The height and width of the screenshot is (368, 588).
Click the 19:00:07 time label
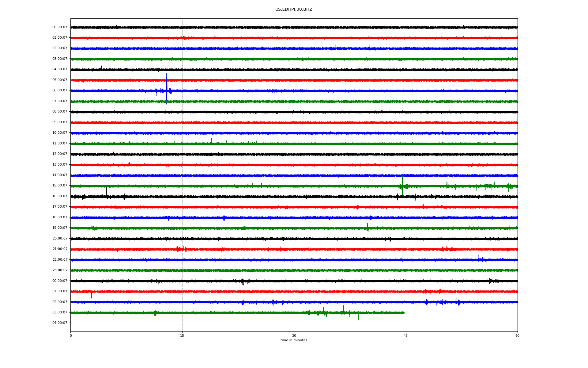pos(60,228)
